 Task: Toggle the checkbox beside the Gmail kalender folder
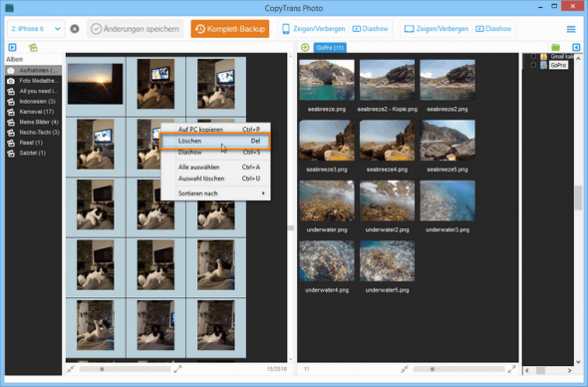coord(533,57)
